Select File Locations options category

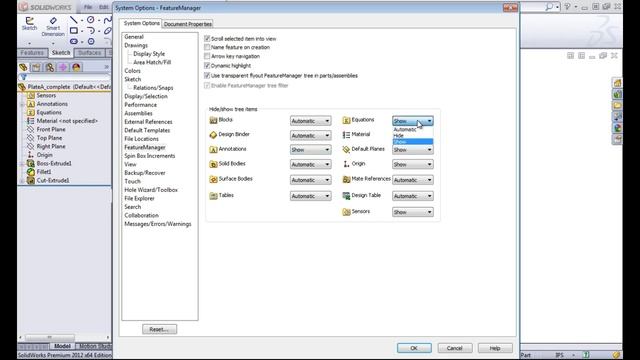141,139
